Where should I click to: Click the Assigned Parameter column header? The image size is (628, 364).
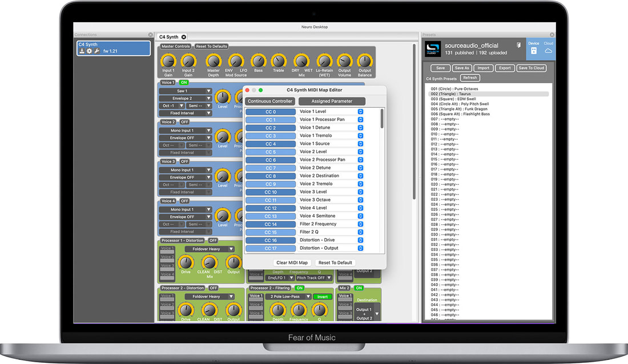pos(332,101)
